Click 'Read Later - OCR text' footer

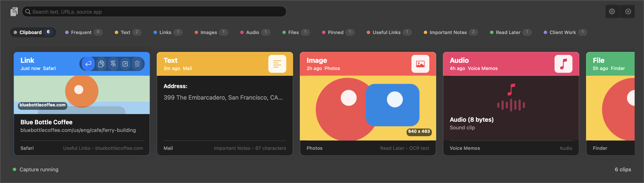click(x=404, y=148)
